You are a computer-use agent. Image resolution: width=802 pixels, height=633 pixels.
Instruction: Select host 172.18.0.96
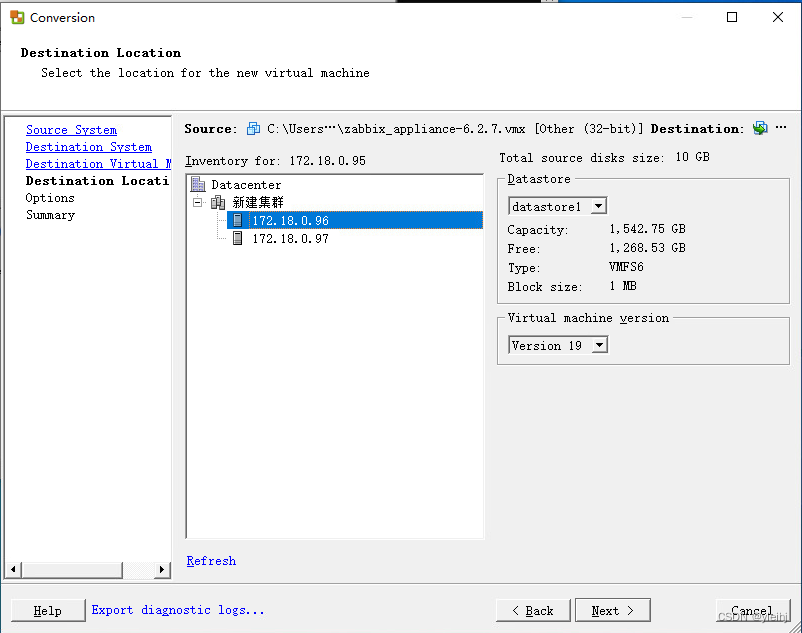[354, 220]
